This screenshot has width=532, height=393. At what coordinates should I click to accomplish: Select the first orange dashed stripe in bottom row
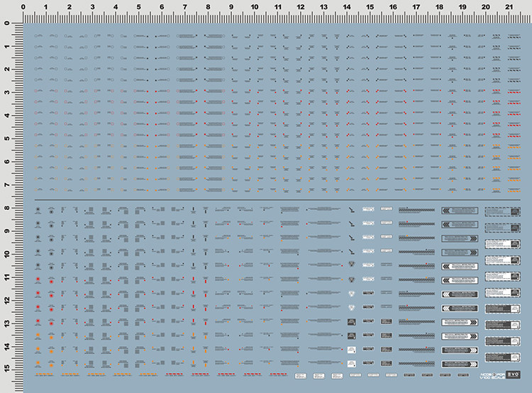coord(45,375)
